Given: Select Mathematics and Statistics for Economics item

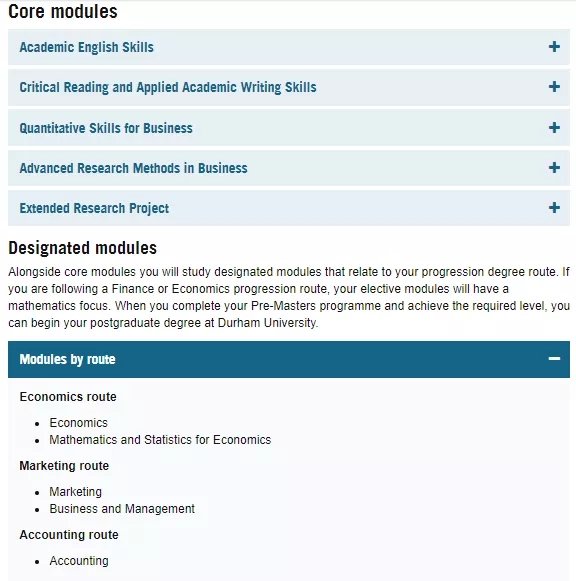Looking at the screenshot, I should coord(160,440).
